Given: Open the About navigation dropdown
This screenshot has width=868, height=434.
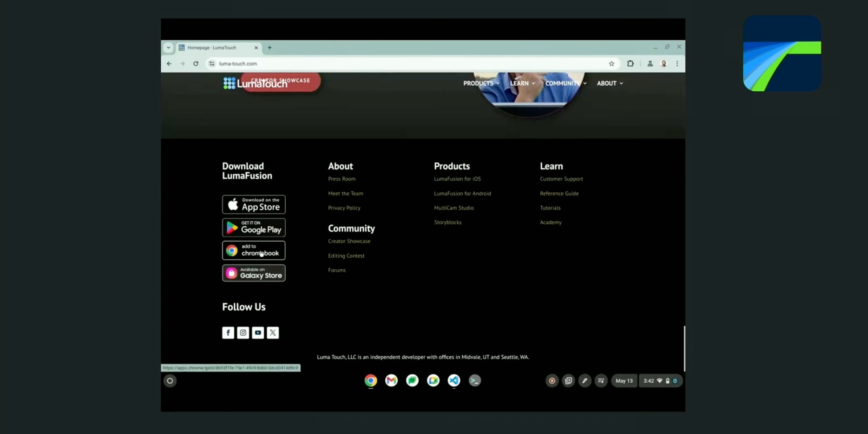Looking at the screenshot, I should (x=610, y=83).
